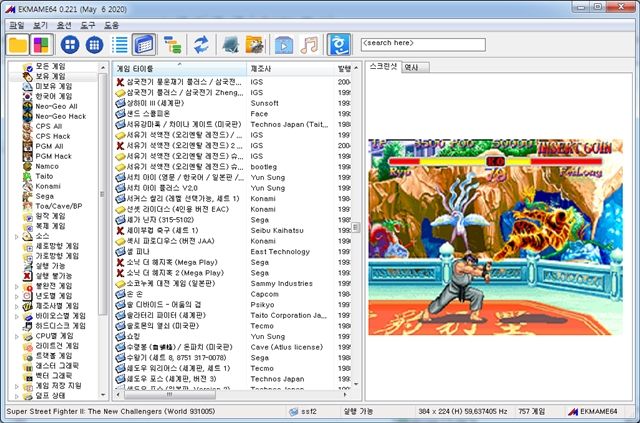The width and height of the screenshot is (640, 423).
Task: Select game 솔리터리 파이터 (세계판)
Action: click(x=166, y=315)
